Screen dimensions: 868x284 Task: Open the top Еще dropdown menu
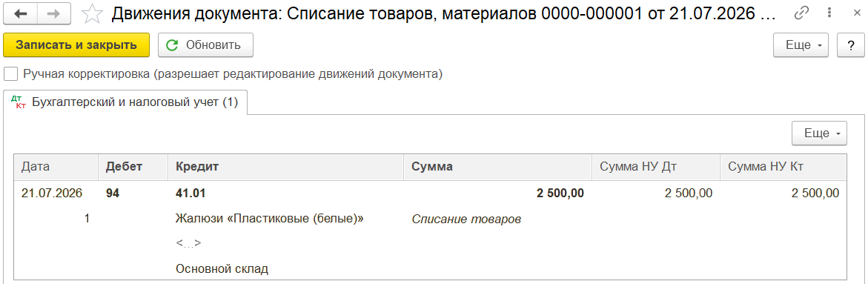(x=801, y=45)
